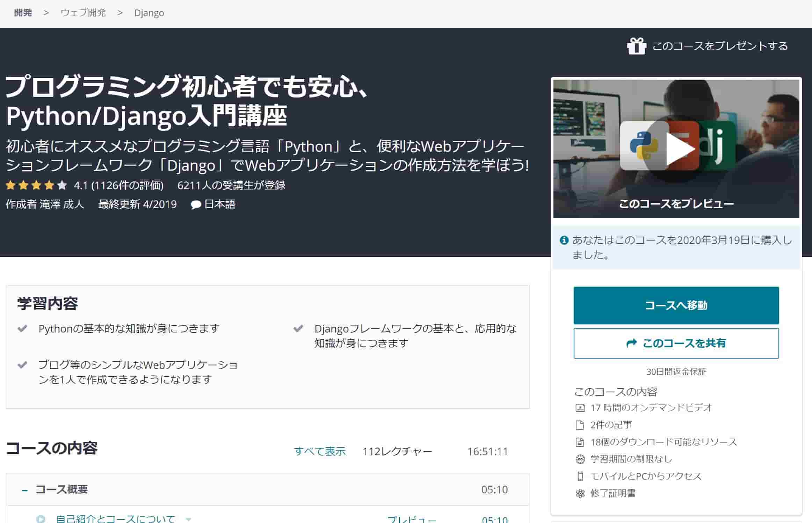Screen dimensions: 812x523
Task: Click すべて表示 to expand all sections
Action: pos(320,451)
